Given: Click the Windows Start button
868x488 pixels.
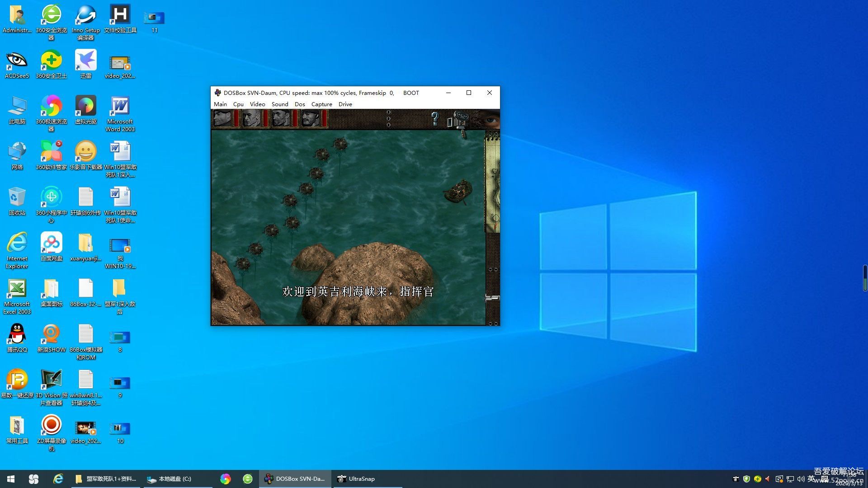Looking at the screenshot, I should (x=11, y=479).
